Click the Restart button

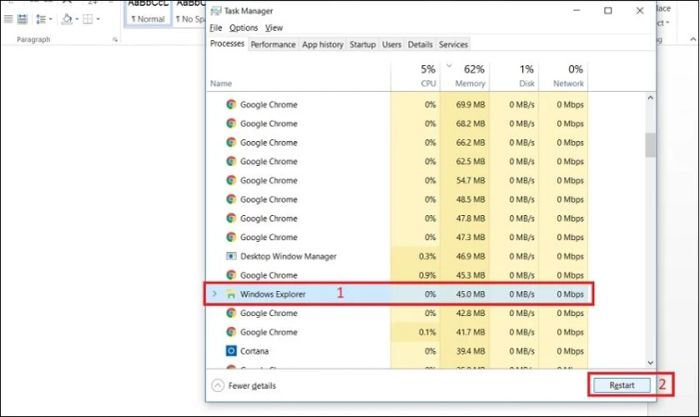click(x=622, y=385)
